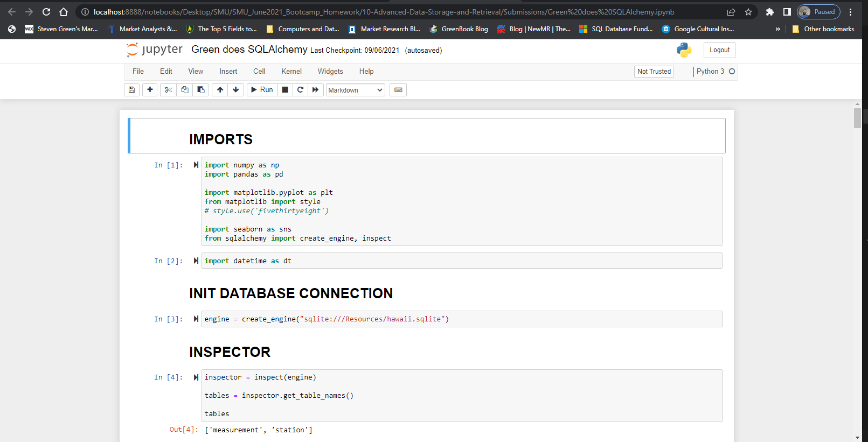Screen dimensions: 868x442
Task: Open the browser extensions puzzle icon
Action: tap(770, 12)
